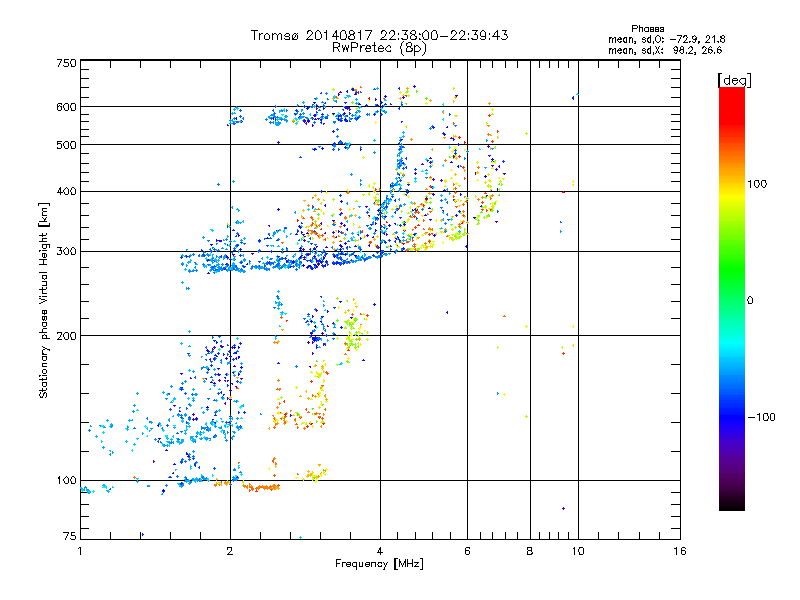Click the y-axis '400' tick label
Image resolution: width=800 pixels, height=600 pixels.
[66, 191]
